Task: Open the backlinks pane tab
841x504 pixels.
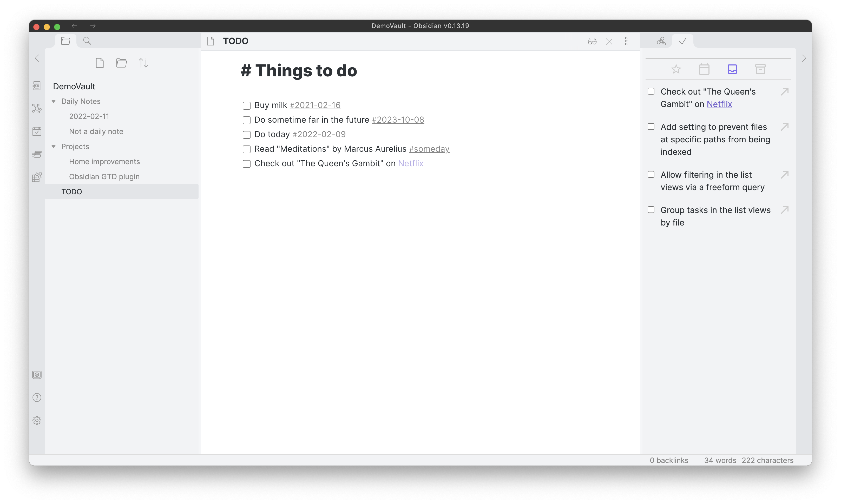Action: pos(661,41)
